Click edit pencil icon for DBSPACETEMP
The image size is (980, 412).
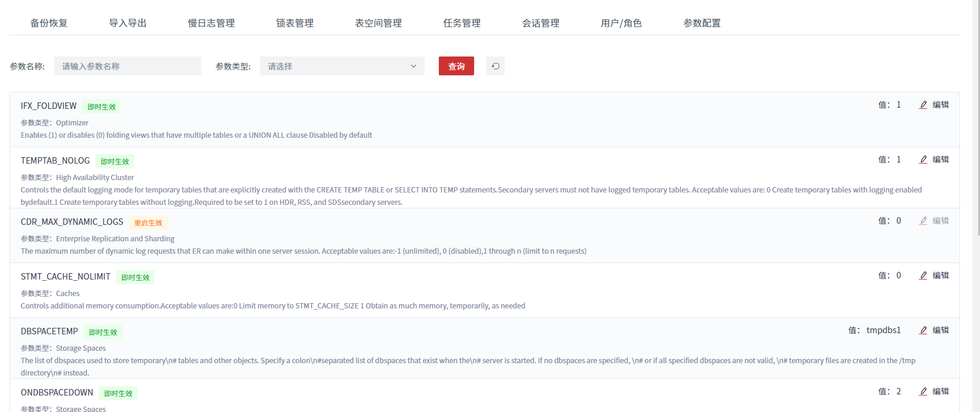point(923,330)
